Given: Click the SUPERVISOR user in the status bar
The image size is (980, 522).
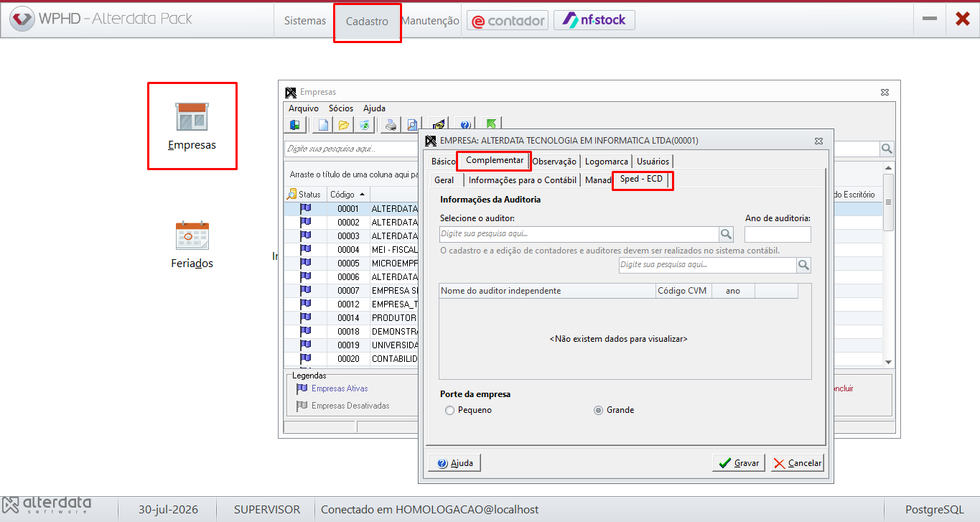Looking at the screenshot, I should (267, 510).
